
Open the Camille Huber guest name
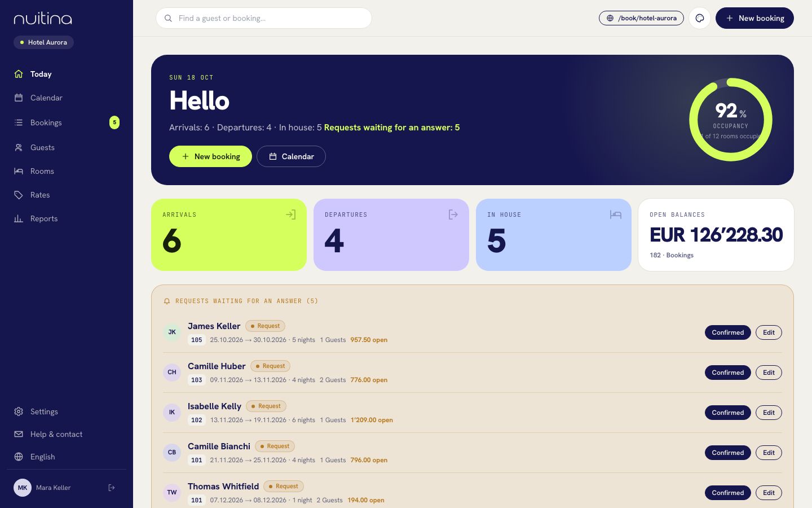coord(217,366)
